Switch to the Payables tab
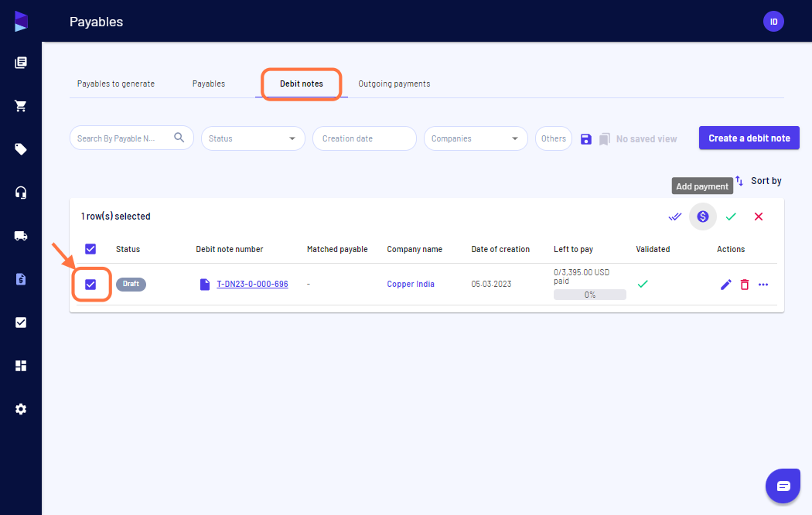 coord(209,84)
